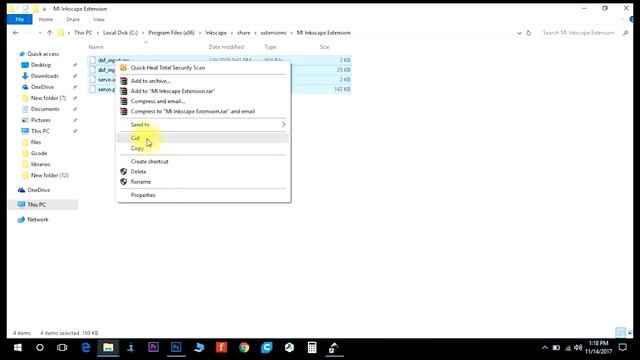Click the volume speaker tray icon
This screenshot has width=640, height=360.
[578, 348]
